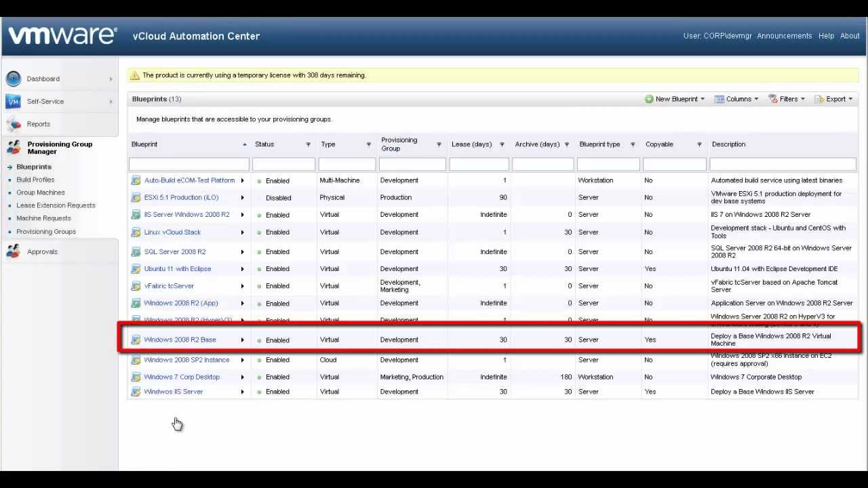The image size is (868, 488).
Task: Click the Approvals sidebar icon
Action: (13, 251)
